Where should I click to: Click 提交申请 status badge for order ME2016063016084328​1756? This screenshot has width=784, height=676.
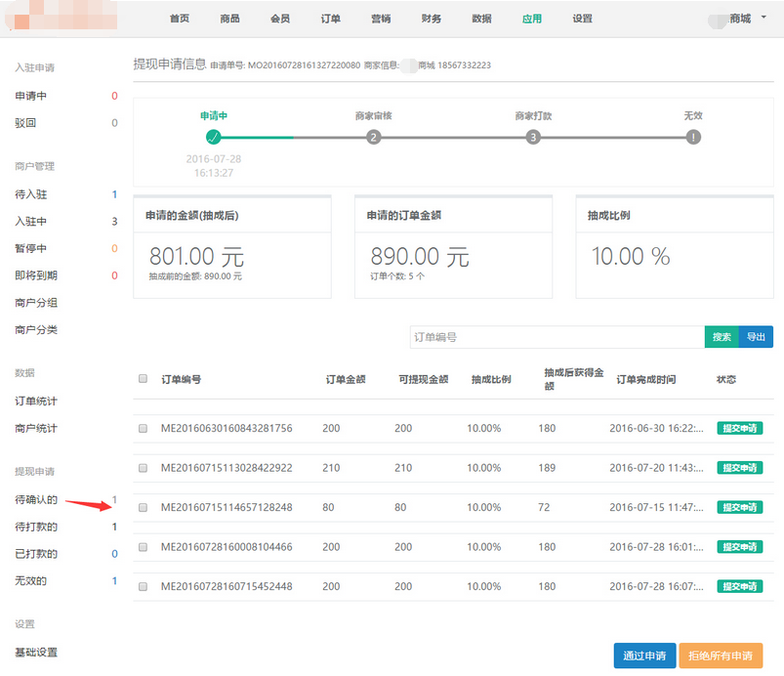tap(740, 429)
